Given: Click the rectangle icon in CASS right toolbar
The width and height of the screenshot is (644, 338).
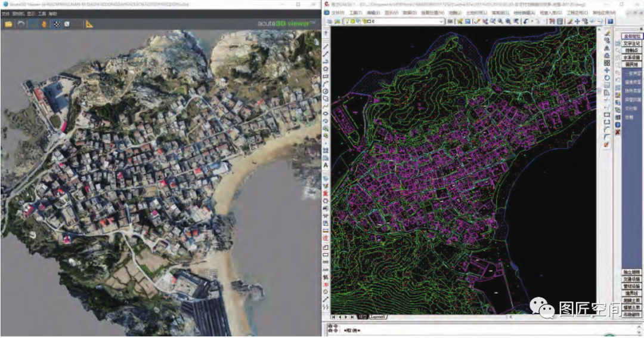Looking at the screenshot, I should 606,115.
